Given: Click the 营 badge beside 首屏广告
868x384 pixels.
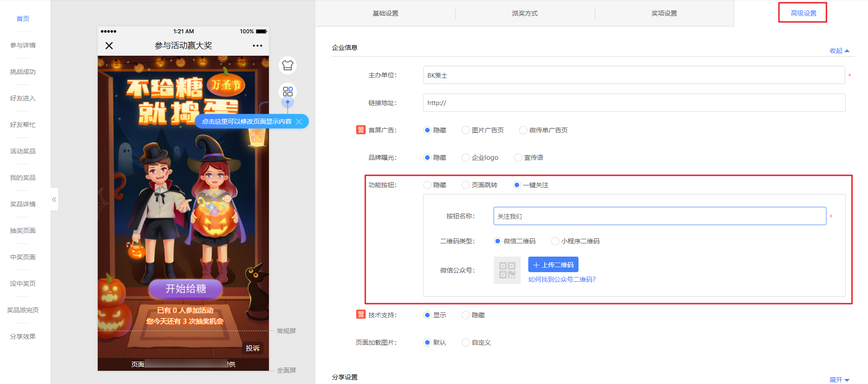Looking at the screenshot, I should pyautogui.click(x=361, y=130).
